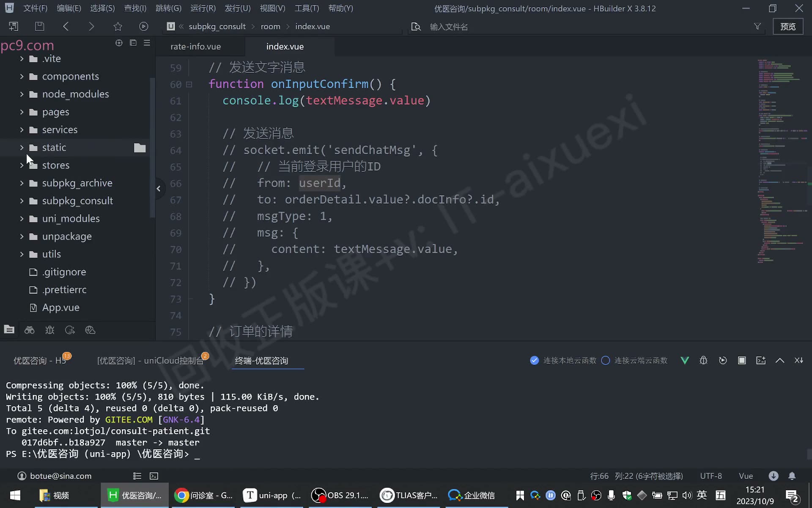Collapse the sidebar with left chevron handle
The height and width of the screenshot is (508, 812).
point(159,189)
